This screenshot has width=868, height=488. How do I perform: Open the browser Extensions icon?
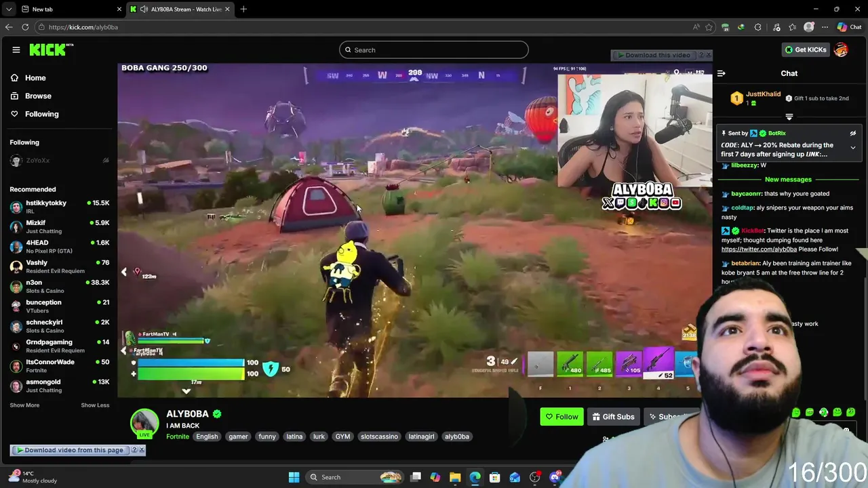tap(757, 27)
